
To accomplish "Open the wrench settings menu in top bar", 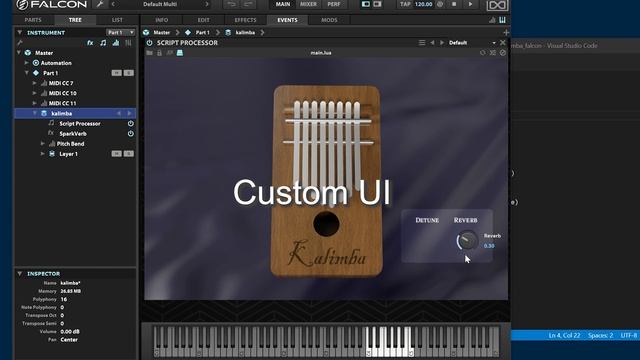I will pos(100,4).
